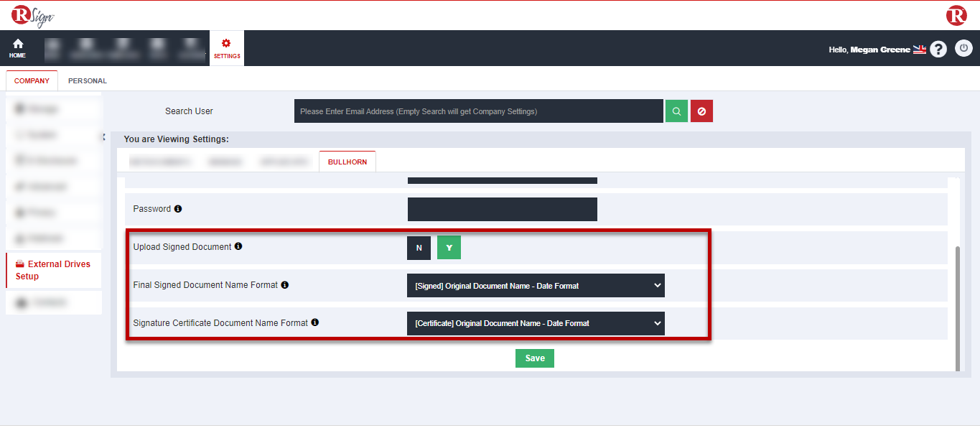This screenshot has height=428, width=980.
Task: Click the red R logo top right
Action: click(x=957, y=14)
